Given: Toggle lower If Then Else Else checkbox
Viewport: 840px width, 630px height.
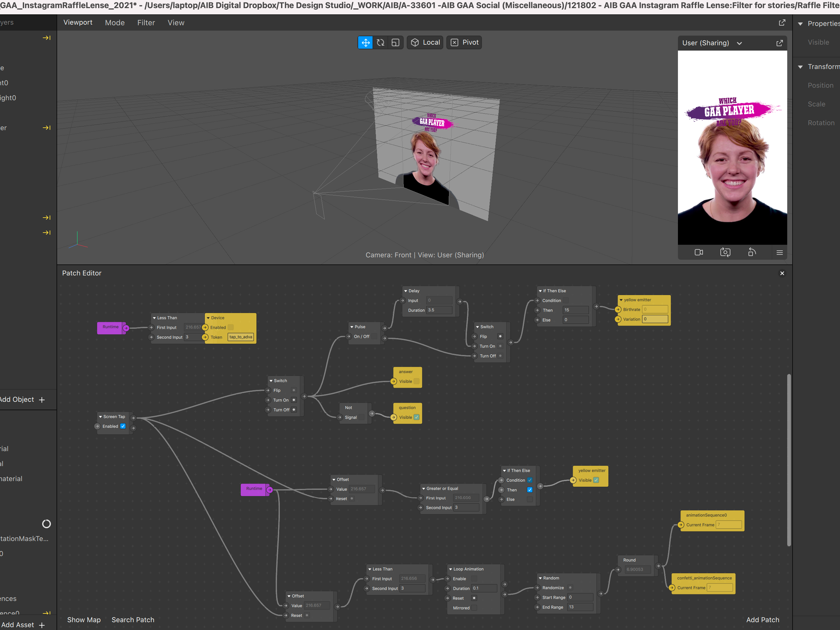Looking at the screenshot, I should [530, 500].
